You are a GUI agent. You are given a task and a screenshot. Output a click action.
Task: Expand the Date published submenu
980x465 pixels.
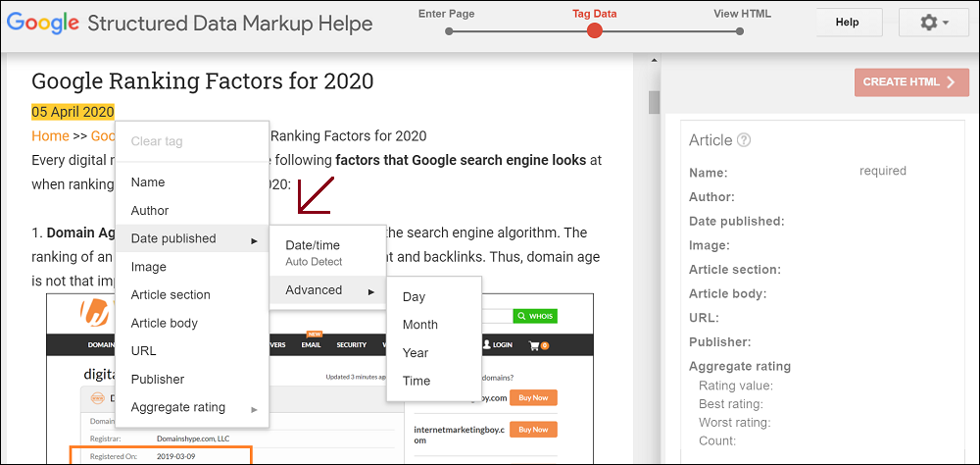192,238
